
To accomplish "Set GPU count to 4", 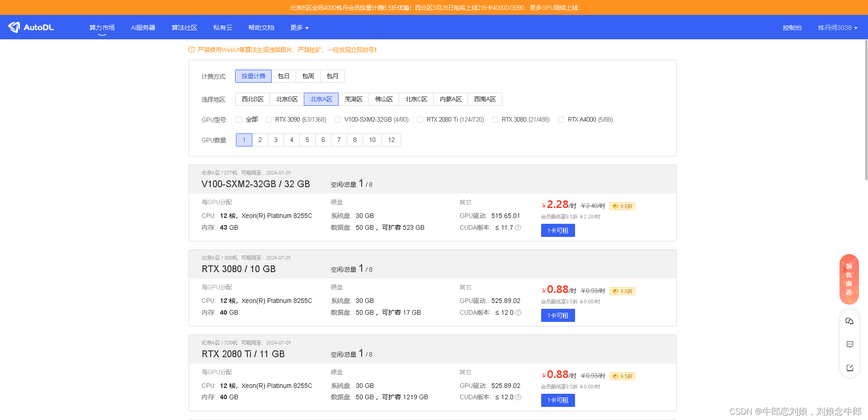I will tap(292, 140).
